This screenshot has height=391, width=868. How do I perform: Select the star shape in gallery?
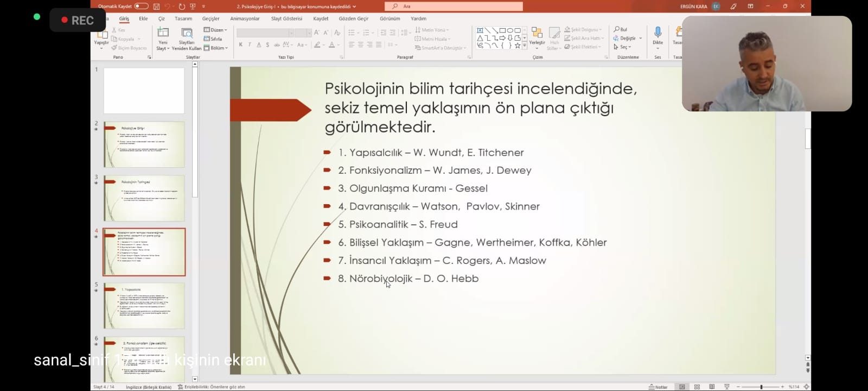tap(518, 46)
